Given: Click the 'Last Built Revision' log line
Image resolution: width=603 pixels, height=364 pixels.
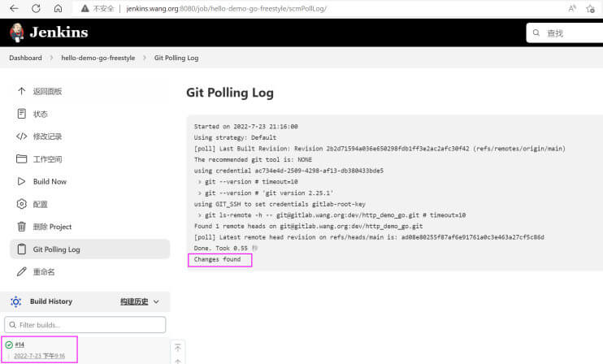Looking at the screenshot, I should click(380, 149).
